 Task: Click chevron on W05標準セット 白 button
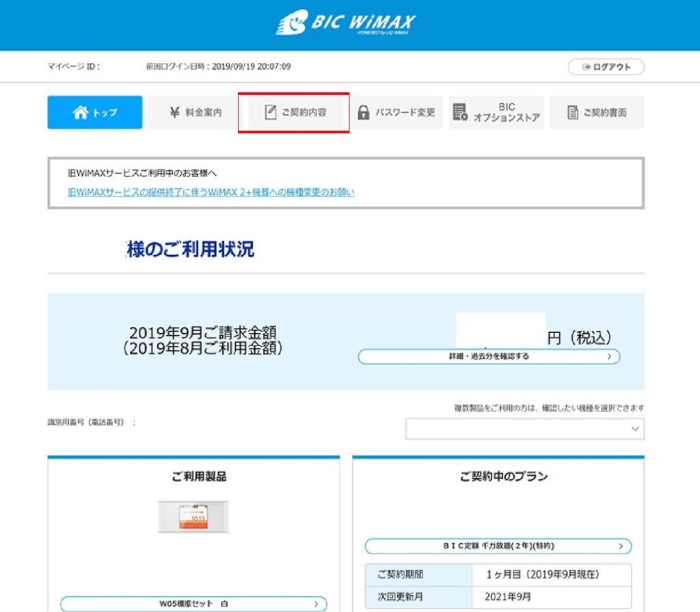click(316, 604)
